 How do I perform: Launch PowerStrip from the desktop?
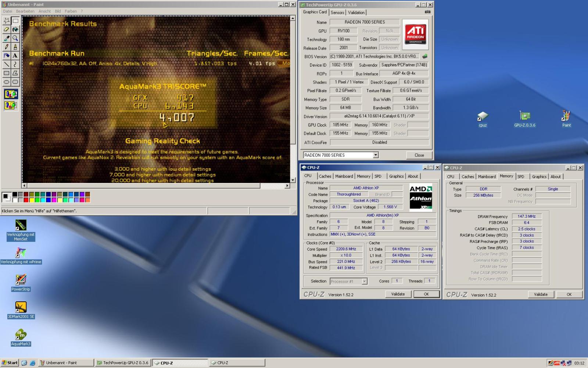pyautogui.click(x=21, y=283)
